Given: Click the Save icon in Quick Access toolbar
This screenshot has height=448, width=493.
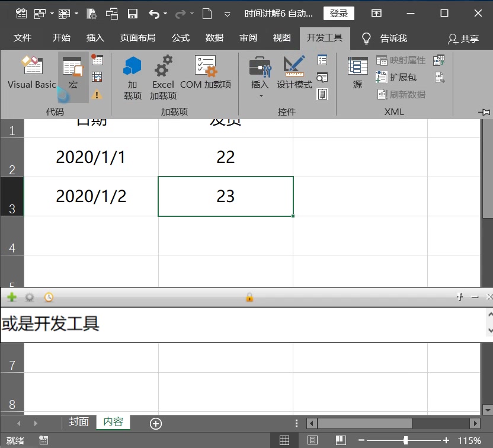Looking at the screenshot, I should (133, 13).
